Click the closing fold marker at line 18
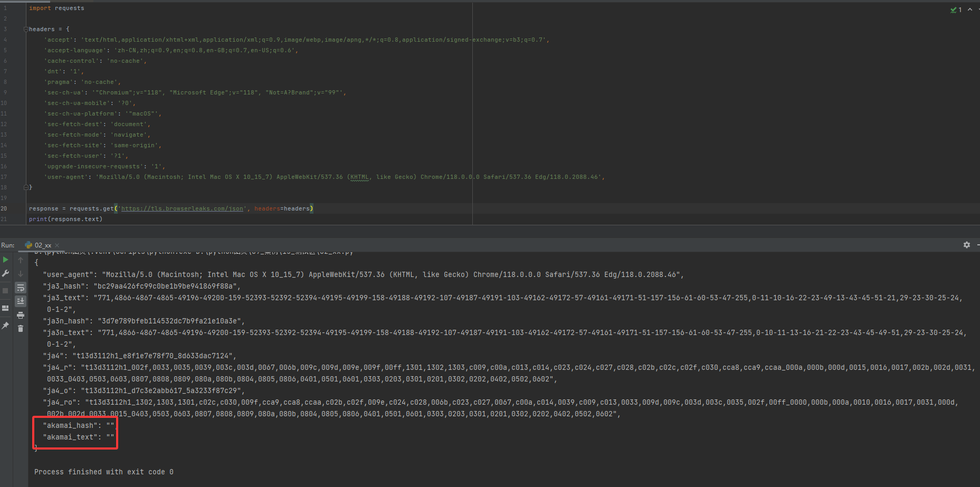This screenshot has height=487, width=980. point(26,187)
